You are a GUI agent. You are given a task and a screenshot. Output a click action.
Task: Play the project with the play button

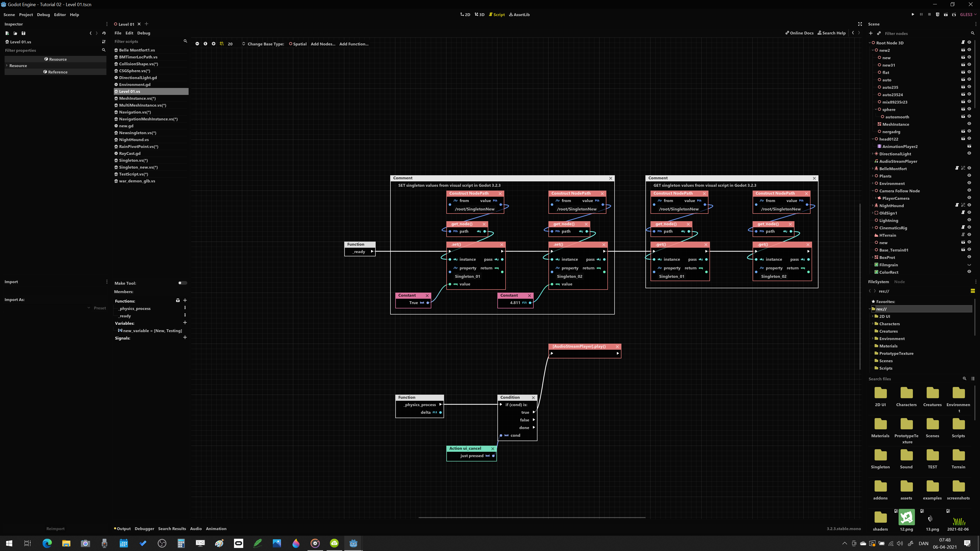[913, 15]
